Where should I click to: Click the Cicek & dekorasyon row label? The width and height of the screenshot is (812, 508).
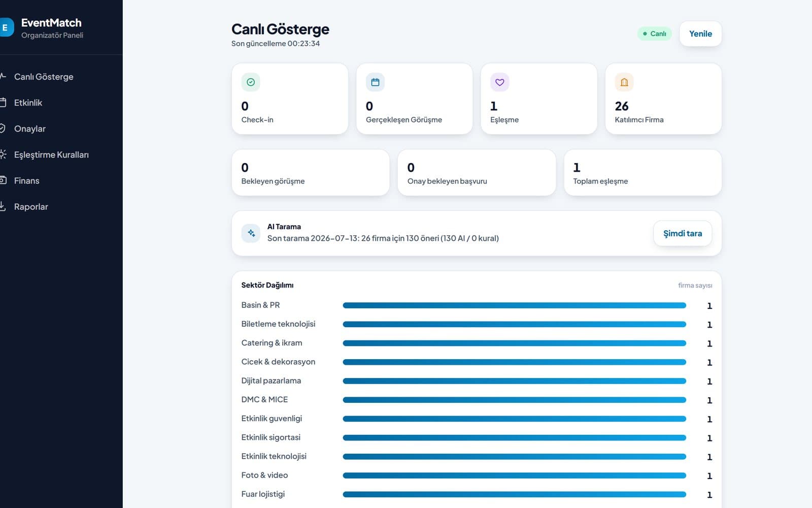tap(278, 361)
